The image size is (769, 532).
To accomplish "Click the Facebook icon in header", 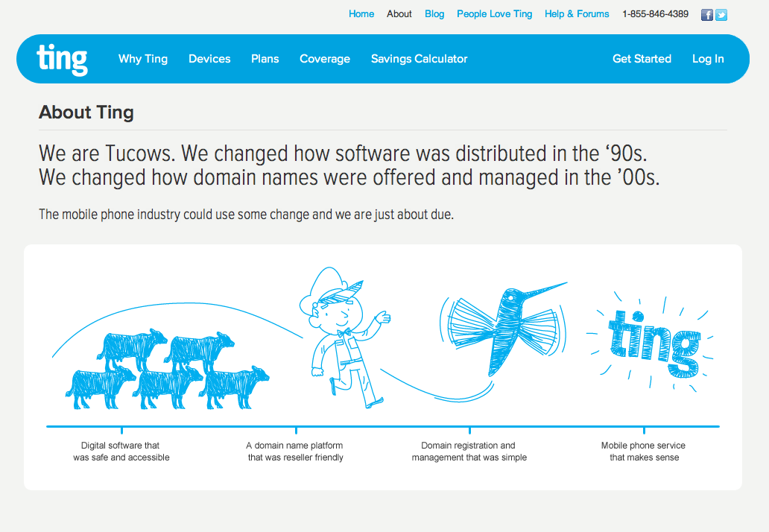I will coord(707,14).
